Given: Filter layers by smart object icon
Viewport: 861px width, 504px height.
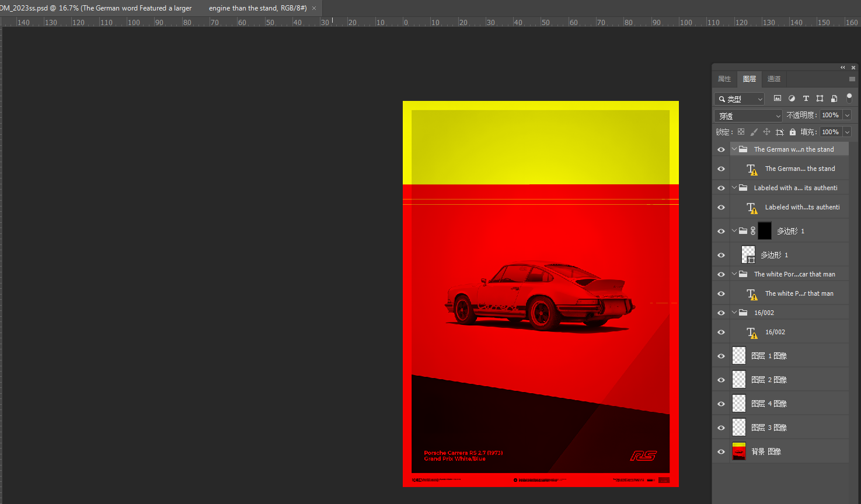Looking at the screenshot, I should (834, 99).
